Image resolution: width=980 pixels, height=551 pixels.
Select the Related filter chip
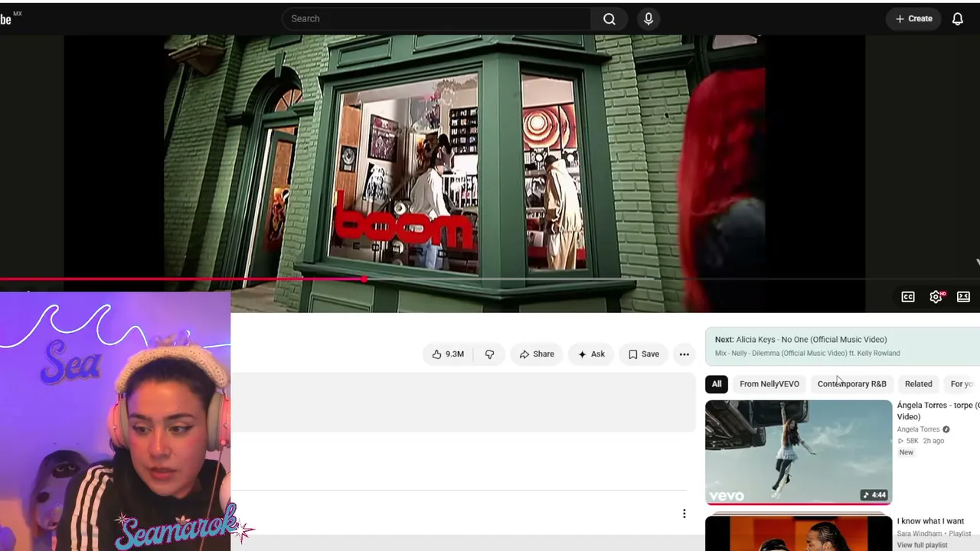919,384
